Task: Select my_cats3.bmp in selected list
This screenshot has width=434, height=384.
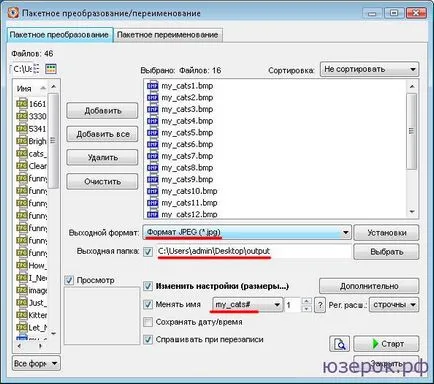Action: pos(187,109)
